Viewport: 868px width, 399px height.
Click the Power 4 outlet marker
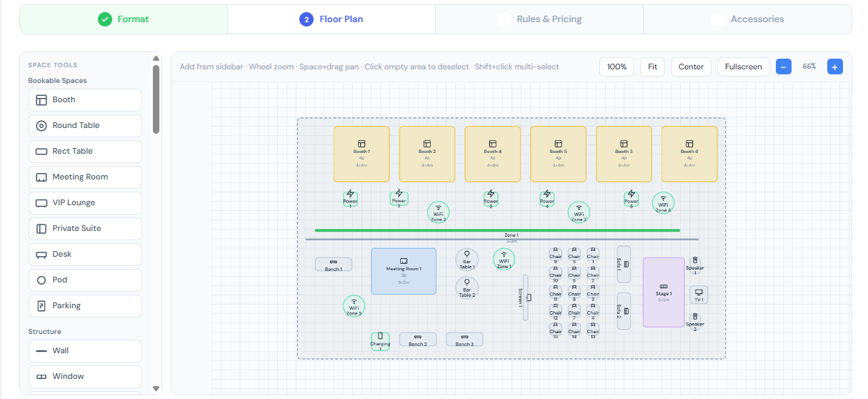coord(547,198)
